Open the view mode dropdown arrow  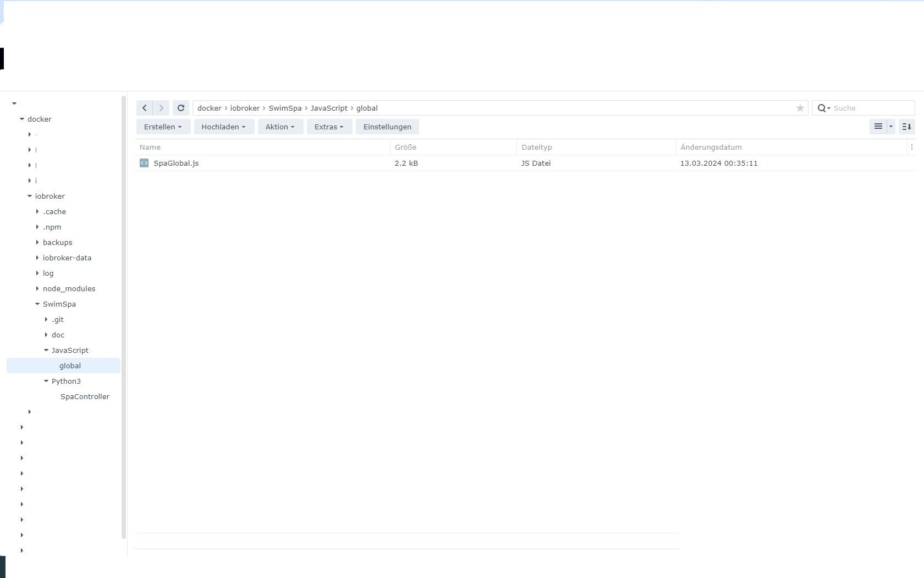pos(891,127)
